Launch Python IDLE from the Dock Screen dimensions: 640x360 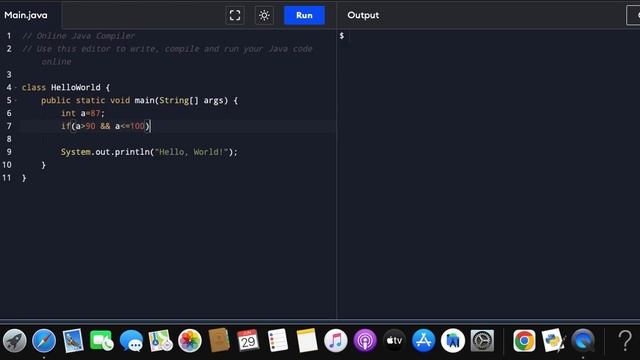[x=553, y=340]
